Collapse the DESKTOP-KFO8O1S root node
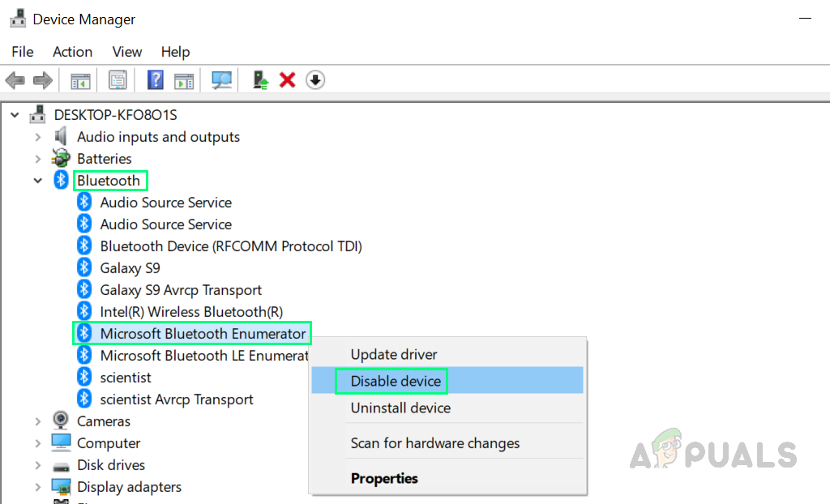Viewport: 830px width, 504px height. coord(14,114)
